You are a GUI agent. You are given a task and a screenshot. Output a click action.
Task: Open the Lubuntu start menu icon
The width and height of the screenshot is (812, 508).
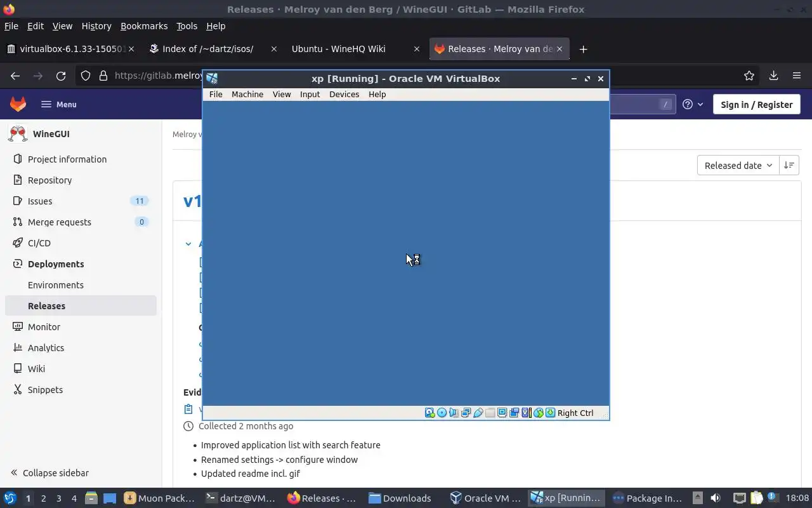tap(10, 498)
